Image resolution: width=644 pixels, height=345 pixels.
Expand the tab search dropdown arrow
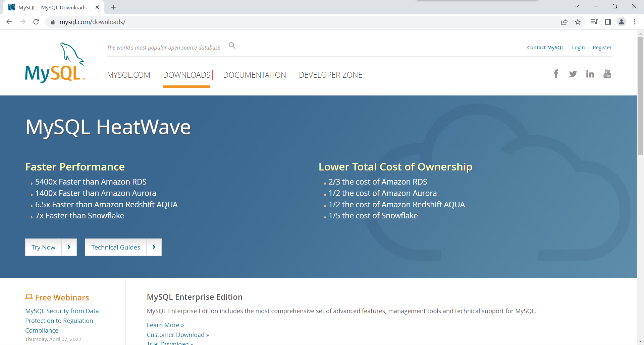[577, 6]
